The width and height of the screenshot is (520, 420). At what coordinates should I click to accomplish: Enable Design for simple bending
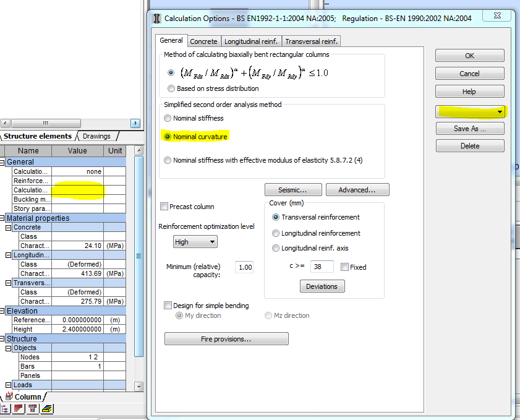(x=168, y=305)
